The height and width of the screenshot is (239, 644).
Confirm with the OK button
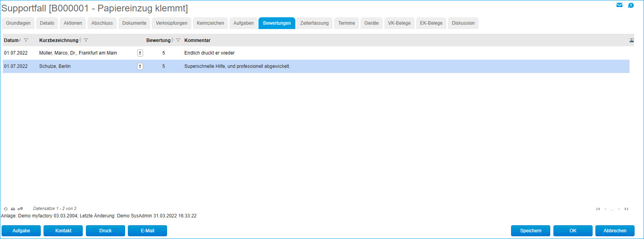573,231
